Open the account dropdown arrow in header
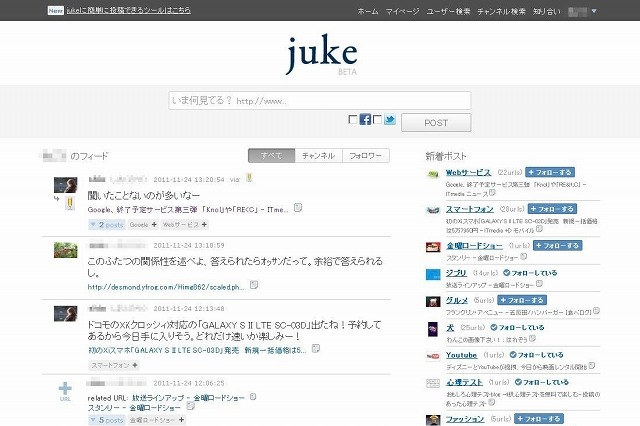The image size is (640, 426). point(594,11)
